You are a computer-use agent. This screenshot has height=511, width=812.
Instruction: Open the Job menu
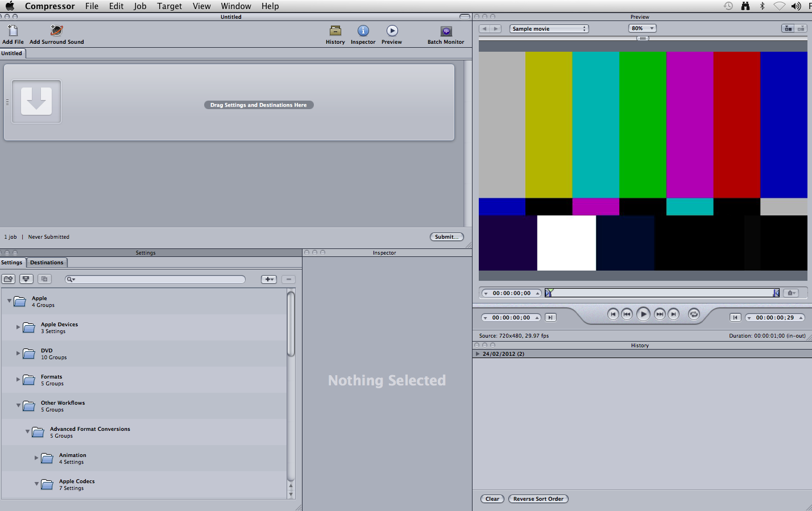[140, 6]
